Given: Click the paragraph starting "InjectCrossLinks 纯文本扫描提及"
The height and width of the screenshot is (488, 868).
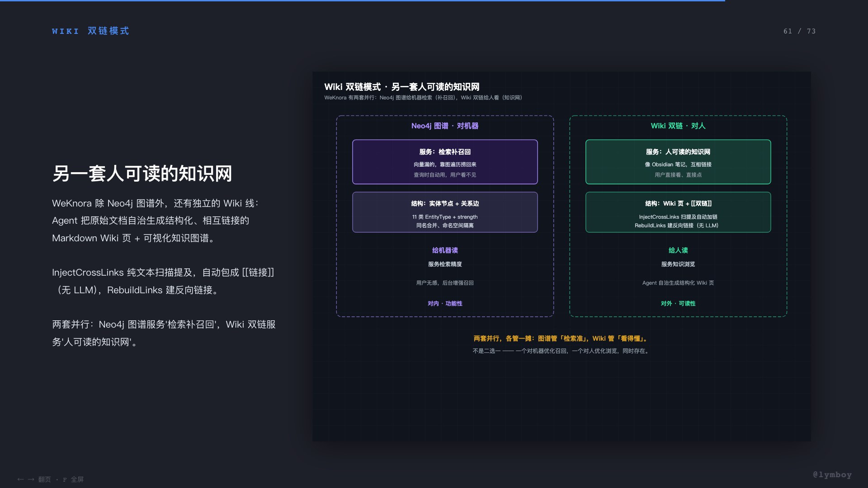Looking at the screenshot, I should point(163,281).
